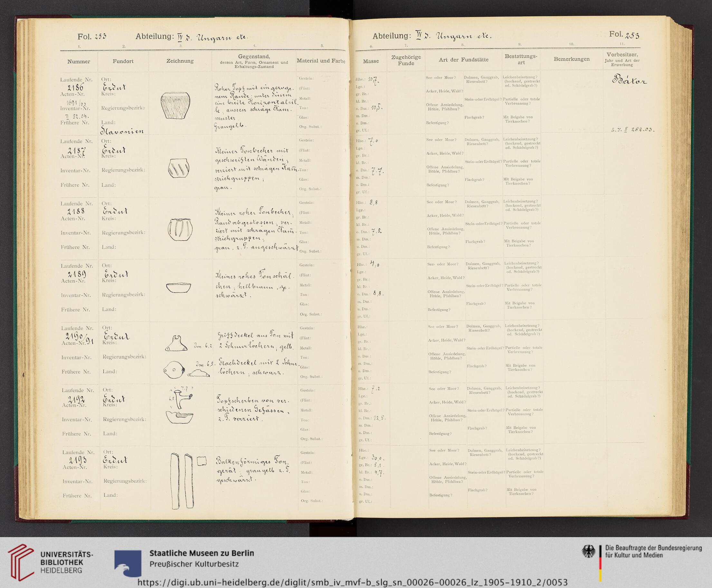Click the left page 'Abteilung: IV d. Ungarn etc.' heading
The height and width of the screenshot is (588, 712).
192,37
